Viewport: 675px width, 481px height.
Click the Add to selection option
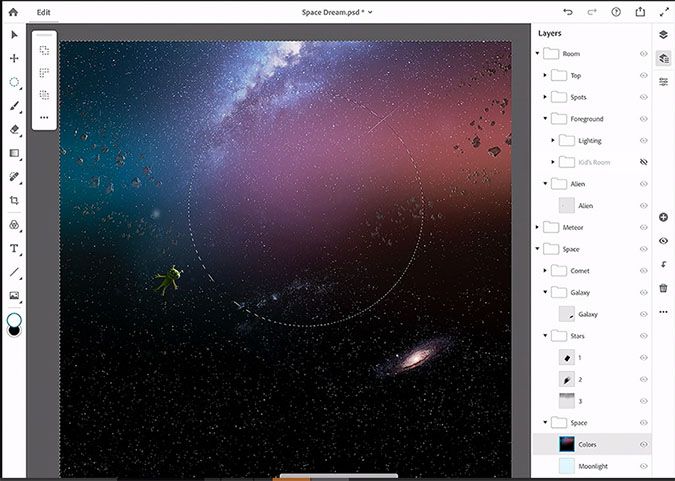click(44, 50)
